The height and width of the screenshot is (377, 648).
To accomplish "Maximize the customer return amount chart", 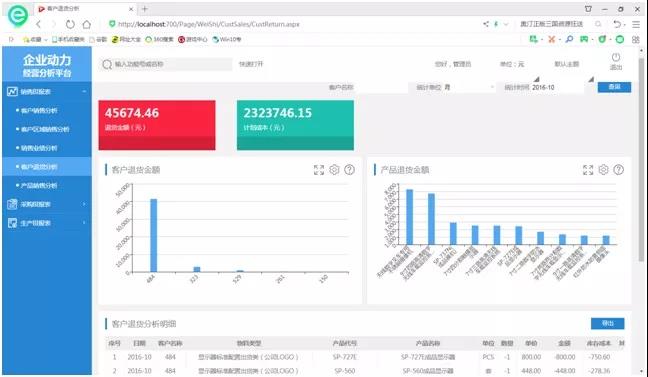I will click(319, 169).
